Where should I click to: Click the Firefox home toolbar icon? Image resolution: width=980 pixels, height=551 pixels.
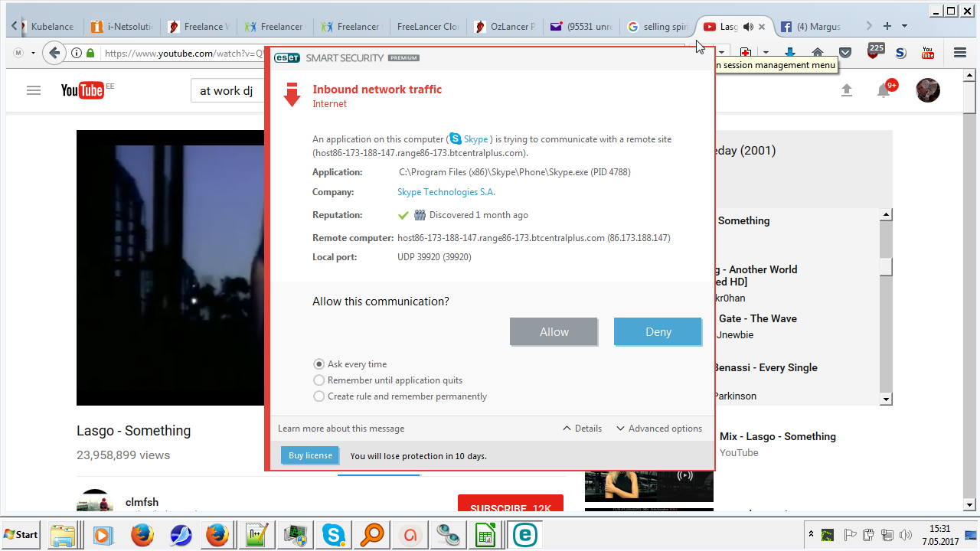coord(818,53)
